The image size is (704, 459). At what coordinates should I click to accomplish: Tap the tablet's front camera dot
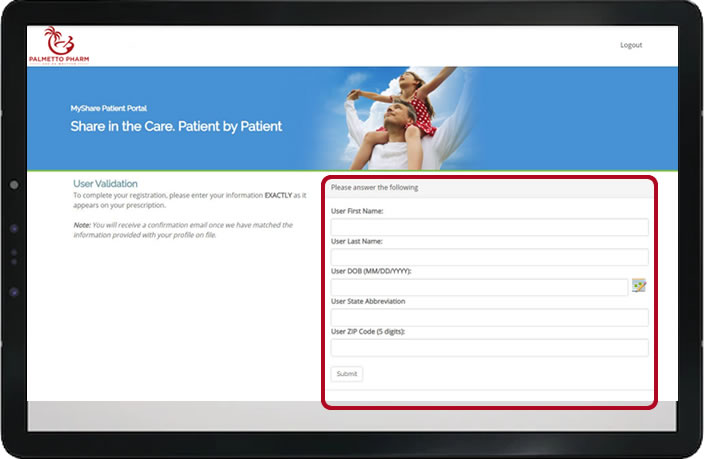coord(14,185)
